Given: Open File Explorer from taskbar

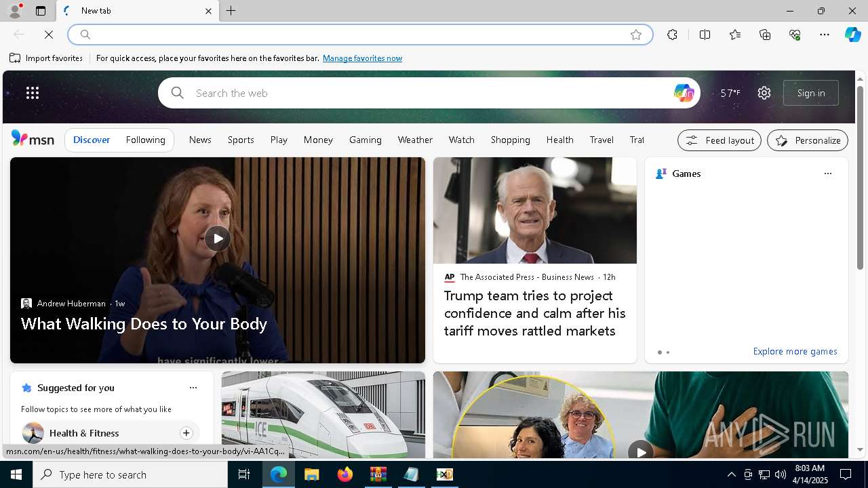Looking at the screenshot, I should pyautogui.click(x=311, y=474).
